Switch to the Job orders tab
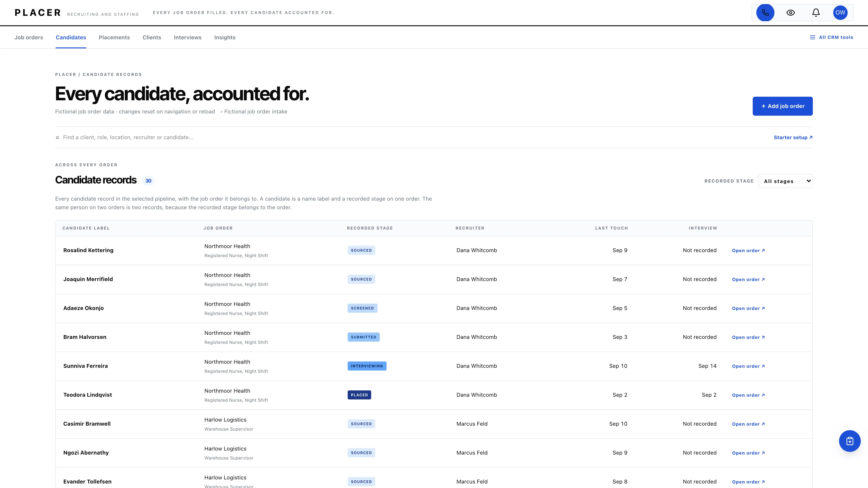This screenshot has width=868, height=488. (29, 37)
